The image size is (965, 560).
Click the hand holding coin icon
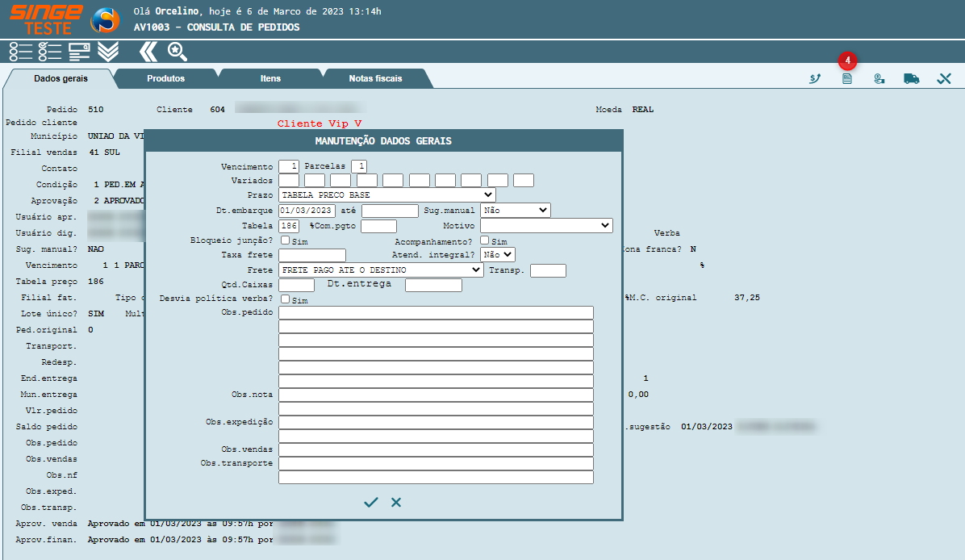[x=879, y=79]
